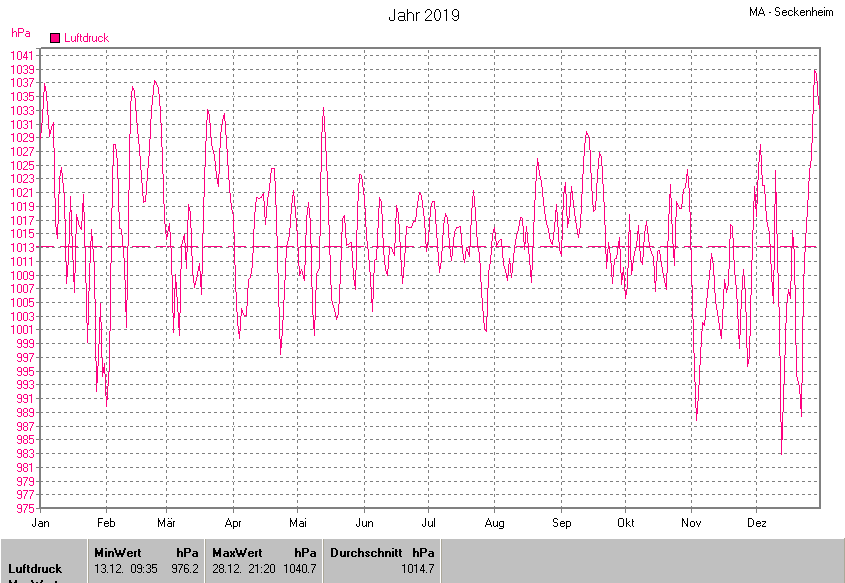Viewport: 845px width, 583px height.
Task: Select the minimum value 976.2 cell
Action: pos(185,569)
